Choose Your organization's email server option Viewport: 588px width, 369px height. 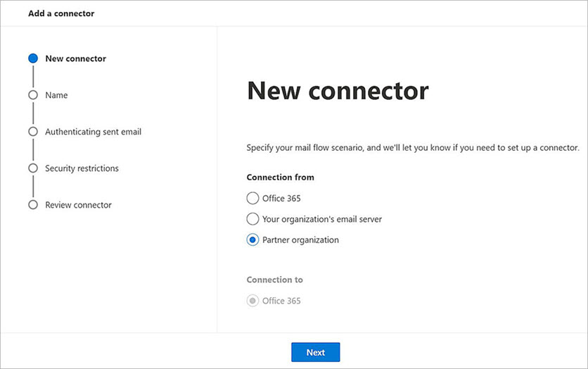[253, 219]
